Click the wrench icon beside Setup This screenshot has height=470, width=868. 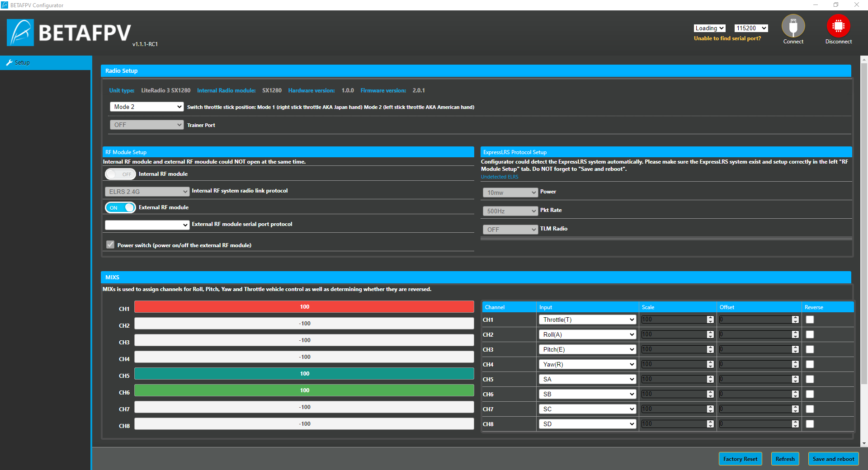pos(9,63)
